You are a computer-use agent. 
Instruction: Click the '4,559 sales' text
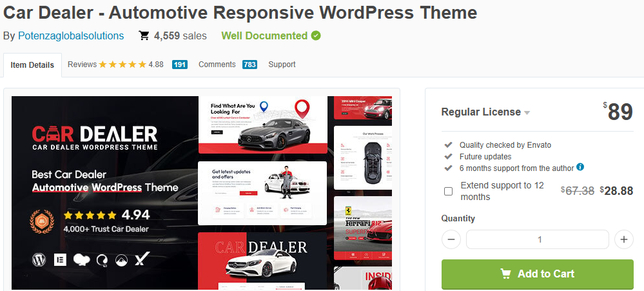click(181, 35)
